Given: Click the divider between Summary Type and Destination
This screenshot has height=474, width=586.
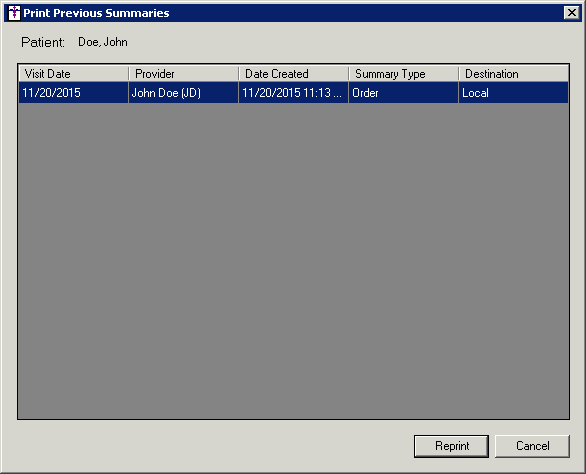Looking at the screenshot, I should 458,74.
